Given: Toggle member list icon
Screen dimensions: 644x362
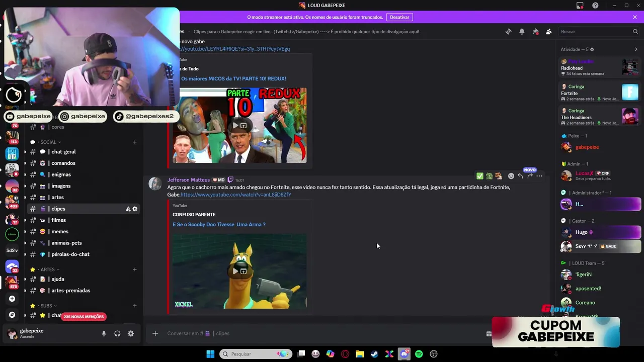Looking at the screenshot, I should coord(548,31).
